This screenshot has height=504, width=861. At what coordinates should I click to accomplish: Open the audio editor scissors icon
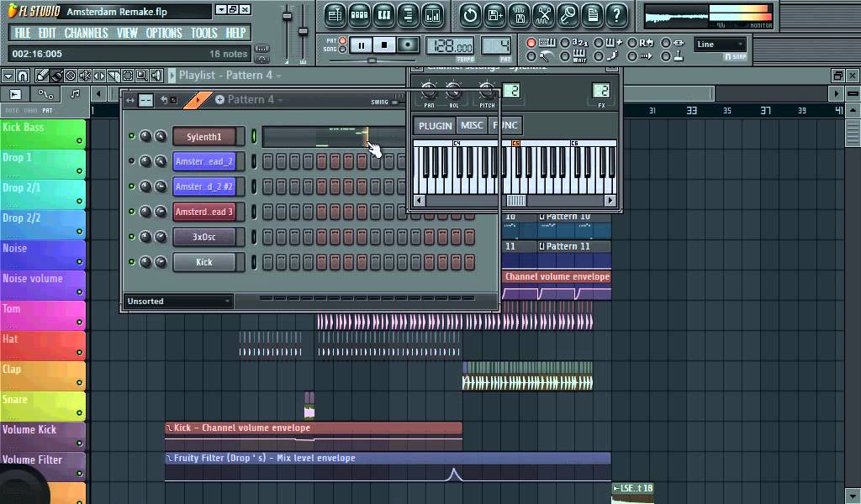tap(543, 15)
